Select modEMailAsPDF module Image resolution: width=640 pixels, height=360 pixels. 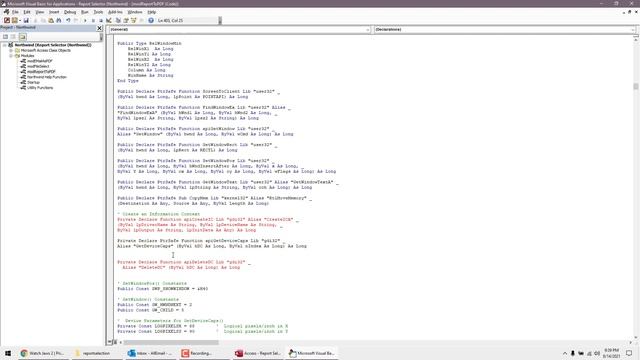point(40,61)
